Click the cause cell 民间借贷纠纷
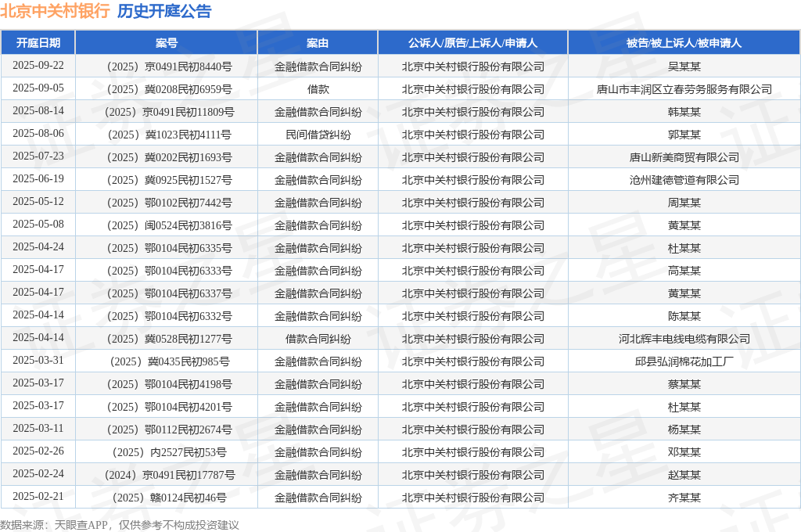 [318, 135]
